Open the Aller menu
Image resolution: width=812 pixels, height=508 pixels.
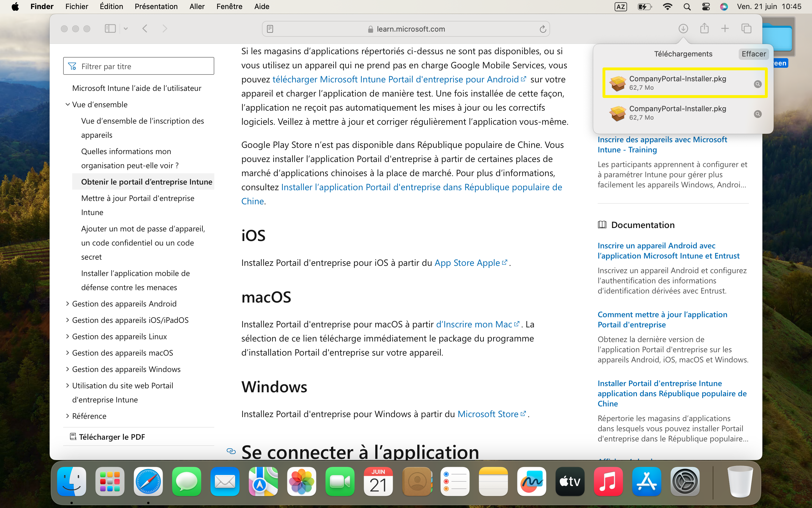(197, 6)
